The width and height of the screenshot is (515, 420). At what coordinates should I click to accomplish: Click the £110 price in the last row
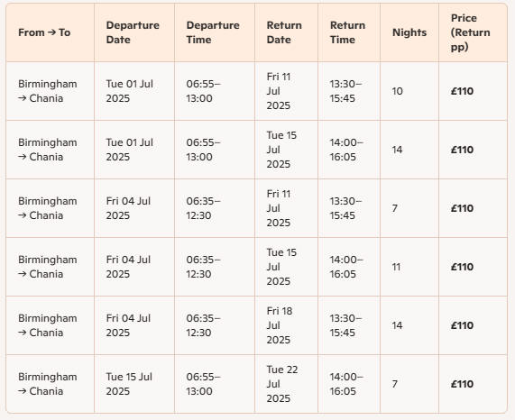(x=462, y=384)
